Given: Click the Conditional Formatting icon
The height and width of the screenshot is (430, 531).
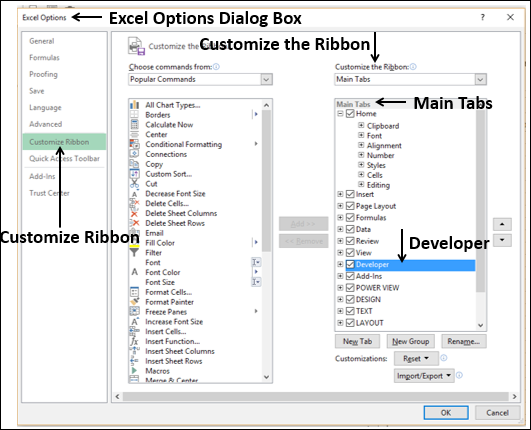Looking at the screenshot, I should coord(134,144).
